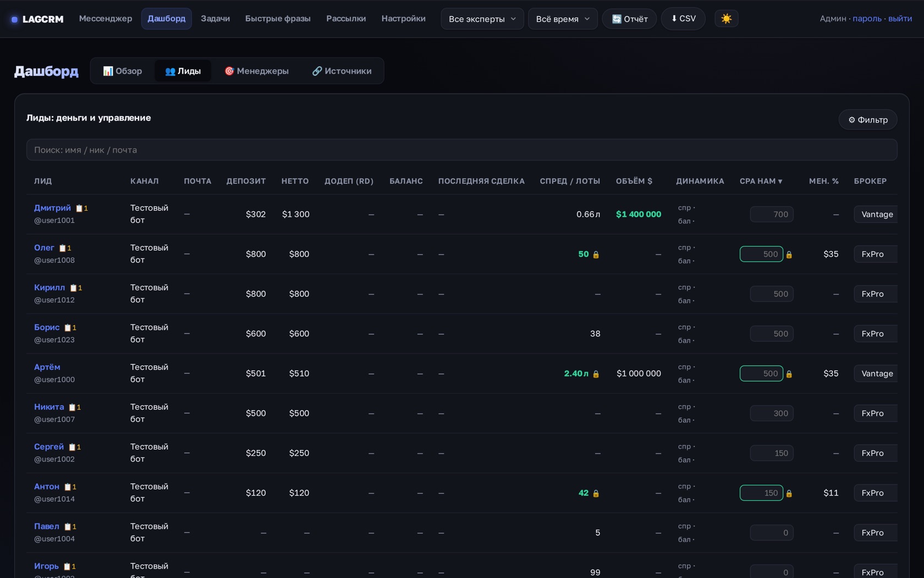Screen dimensions: 924x578
Task: Toggle the lock next to Антон's CPA 150 field
Action: pos(789,493)
